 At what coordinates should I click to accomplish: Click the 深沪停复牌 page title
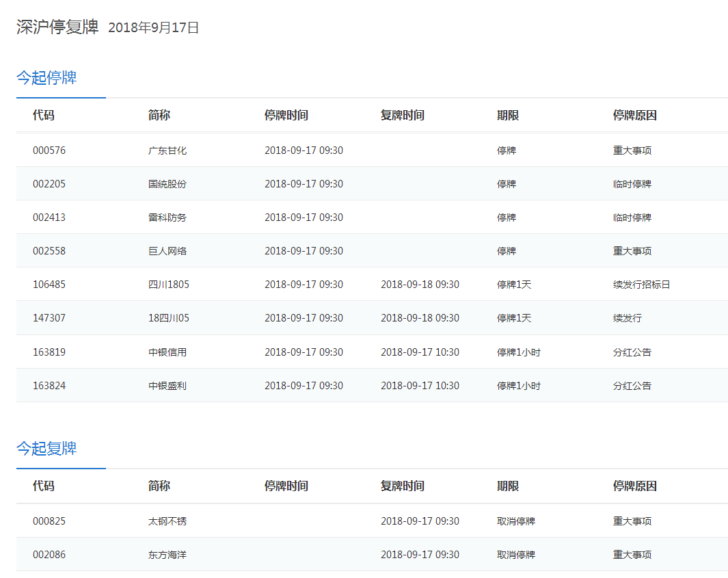(57, 27)
